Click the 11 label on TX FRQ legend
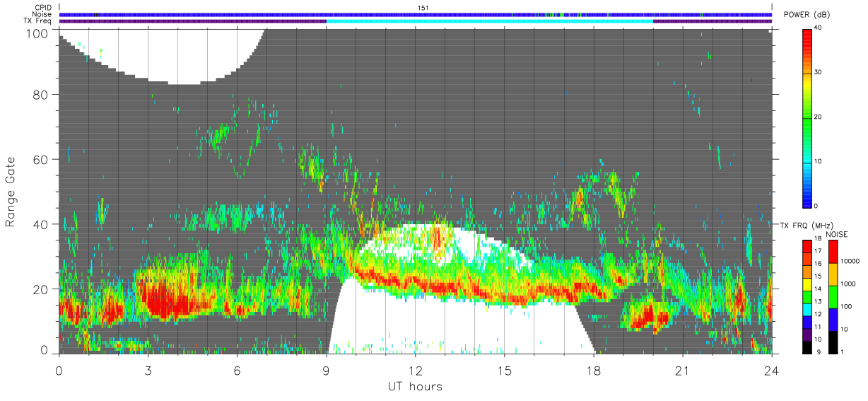Image resolution: width=868 pixels, height=401 pixels. point(819,327)
